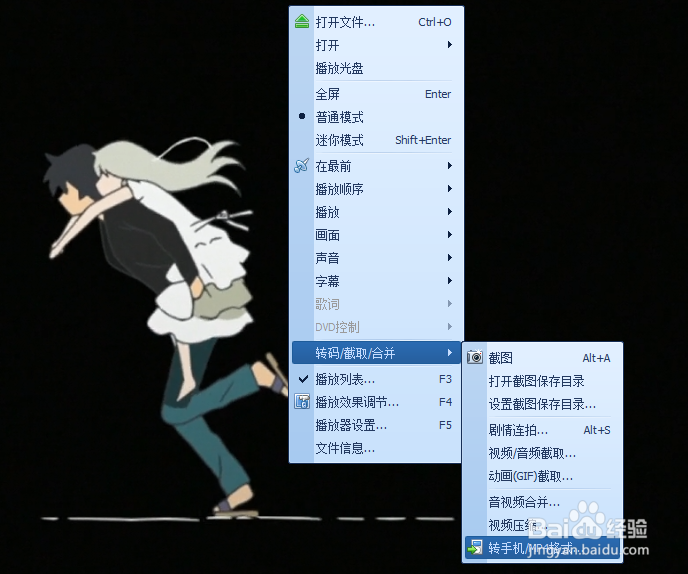Screen dimensions: 688x574
Task: Choose 动画(GIF)截取 entry
Action: pyautogui.click(x=542, y=476)
